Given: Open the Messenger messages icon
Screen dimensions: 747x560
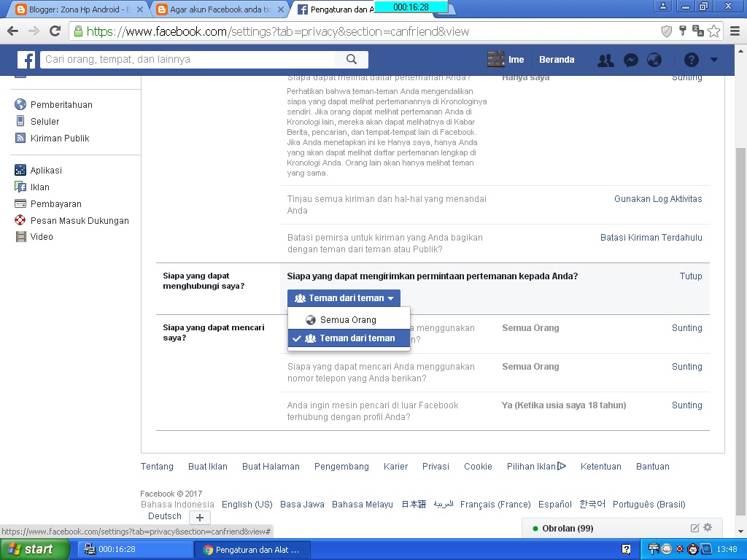Looking at the screenshot, I should click(631, 60).
